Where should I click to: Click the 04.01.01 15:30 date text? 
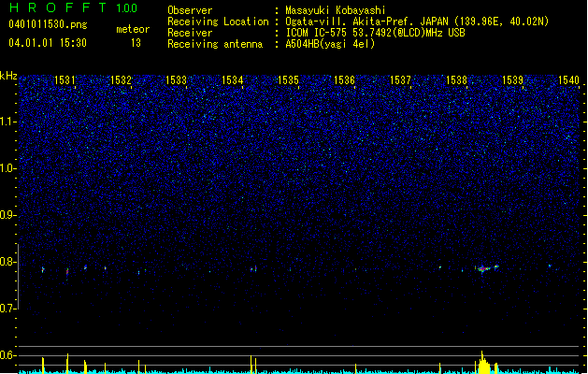point(48,43)
